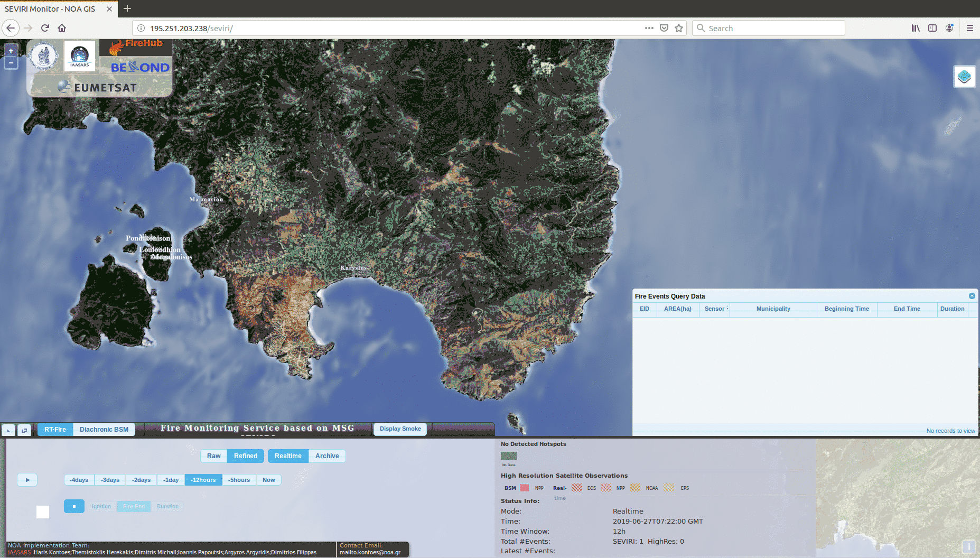Click the detach window icon beside RT-Fire

tap(24, 430)
